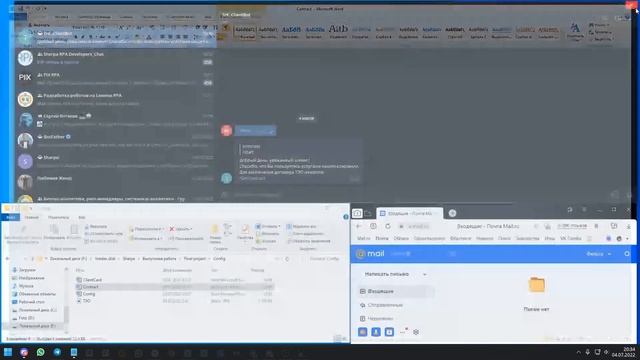Open Музыка in Explorer navigation pane
Screen dimensions: 640x360
coord(26,286)
